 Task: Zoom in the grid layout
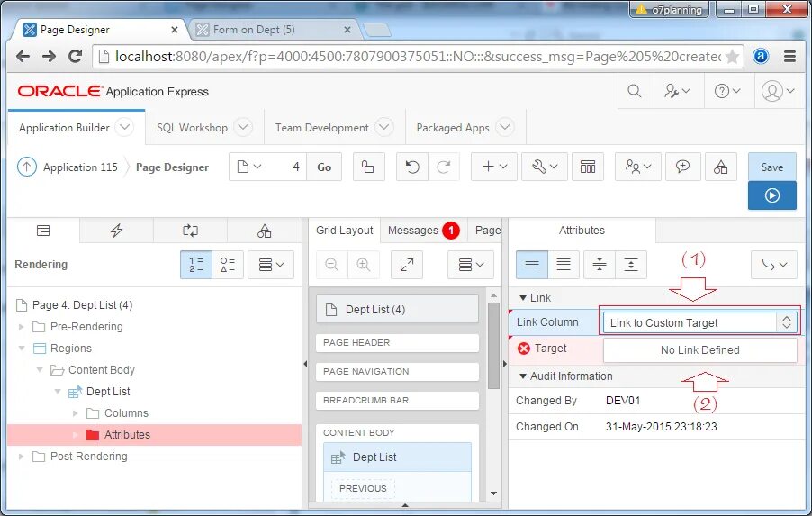coord(364,265)
